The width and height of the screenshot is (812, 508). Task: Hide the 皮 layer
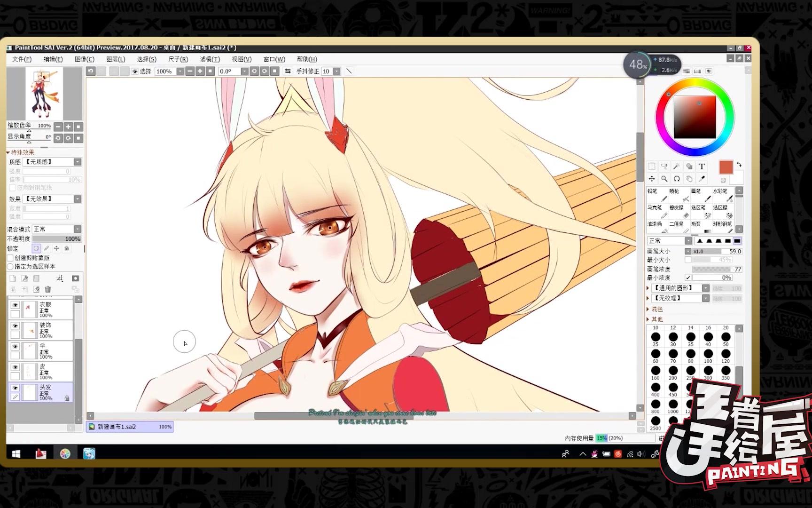click(x=15, y=367)
